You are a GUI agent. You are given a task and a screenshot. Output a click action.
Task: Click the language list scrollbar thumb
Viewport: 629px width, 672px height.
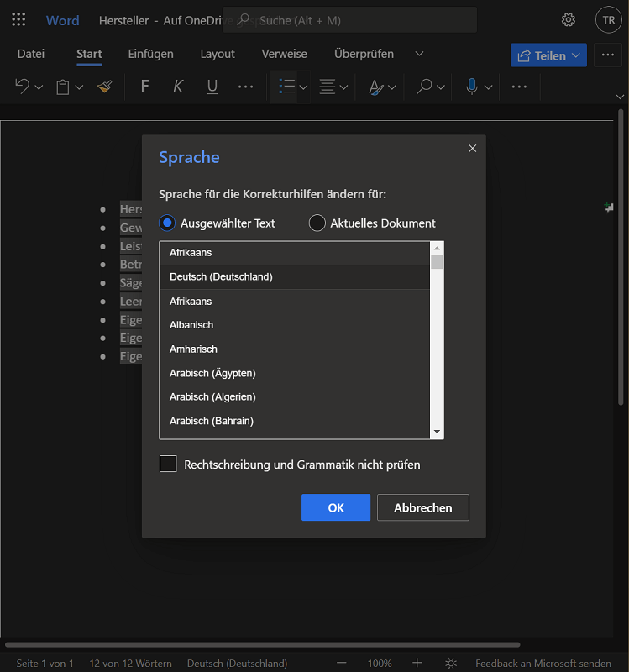pos(437,262)
